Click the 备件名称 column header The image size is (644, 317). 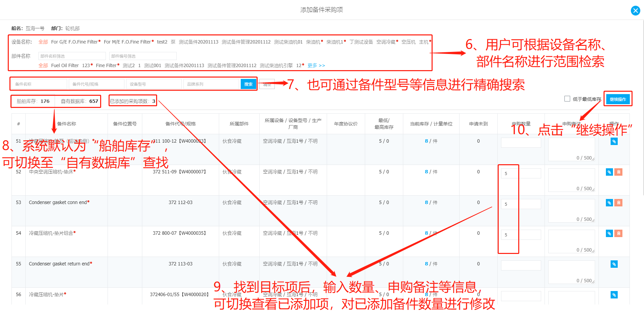[x=66, y=124]
